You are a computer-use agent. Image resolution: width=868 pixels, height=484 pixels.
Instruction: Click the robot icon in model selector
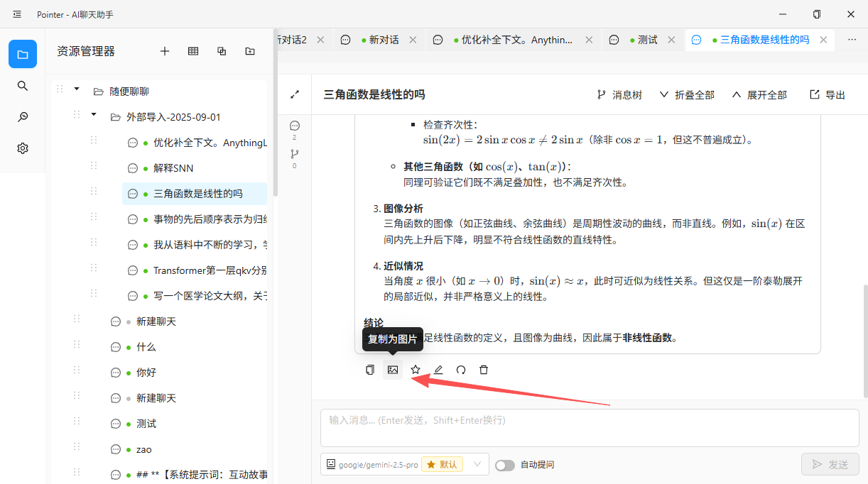coord(331,464)
